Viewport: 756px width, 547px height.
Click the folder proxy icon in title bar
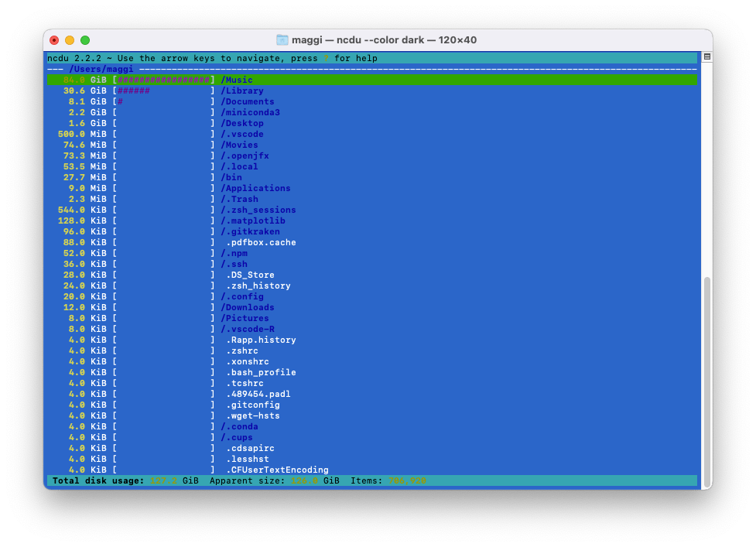pyautogui.click(x=282, y=40)
